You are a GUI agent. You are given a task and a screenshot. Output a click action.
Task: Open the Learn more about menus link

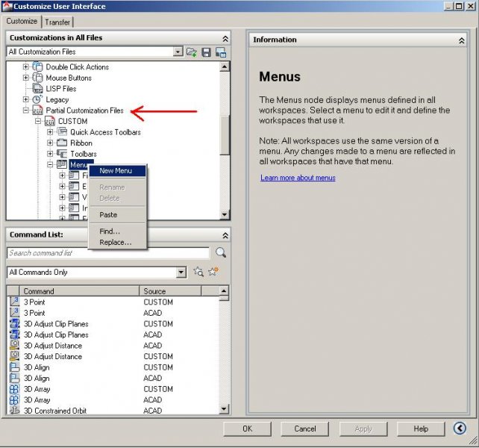298,178
